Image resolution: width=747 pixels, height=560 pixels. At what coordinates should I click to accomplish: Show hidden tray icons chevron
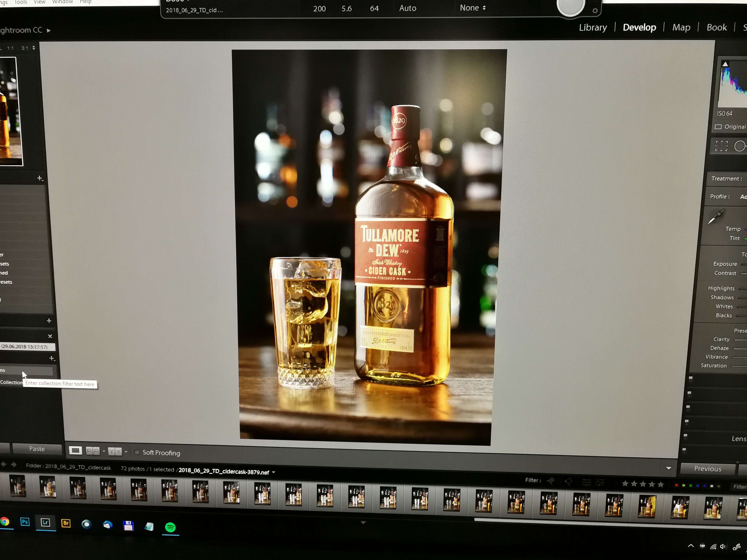click(691, 545)
